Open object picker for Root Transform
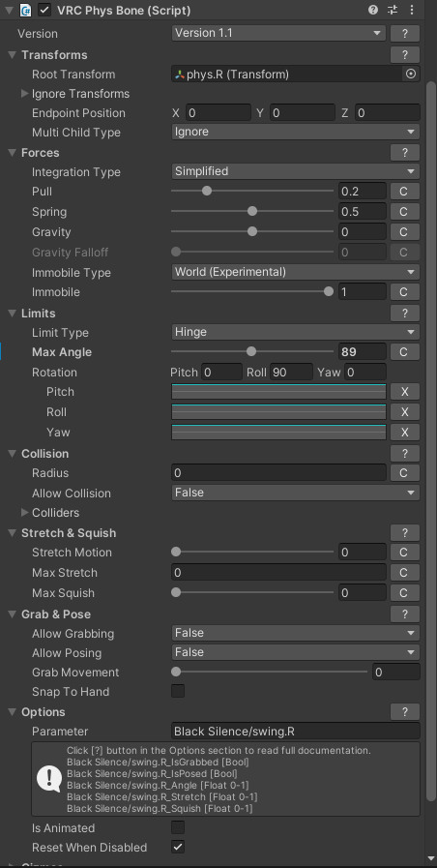 click(x=411, y=74)
